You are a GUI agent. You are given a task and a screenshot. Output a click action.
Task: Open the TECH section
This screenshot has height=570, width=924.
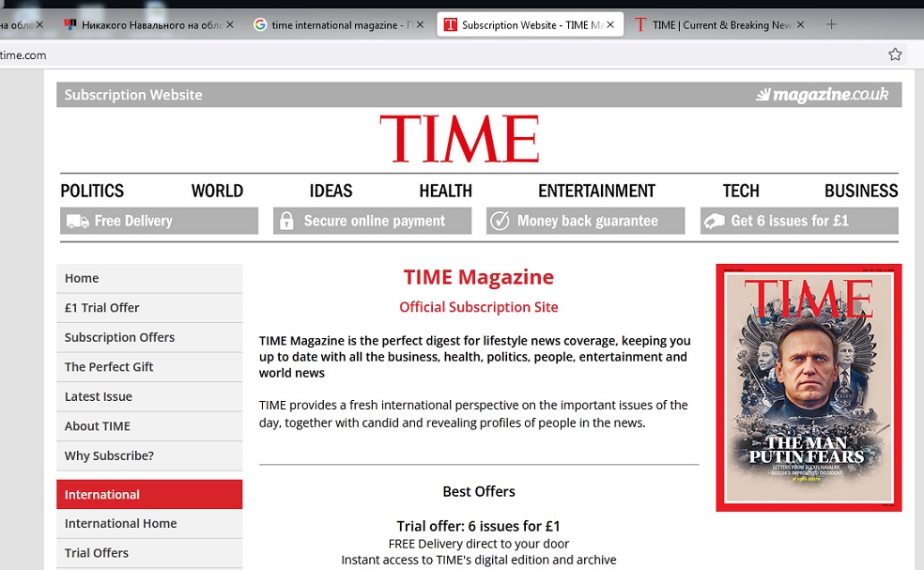741,191
